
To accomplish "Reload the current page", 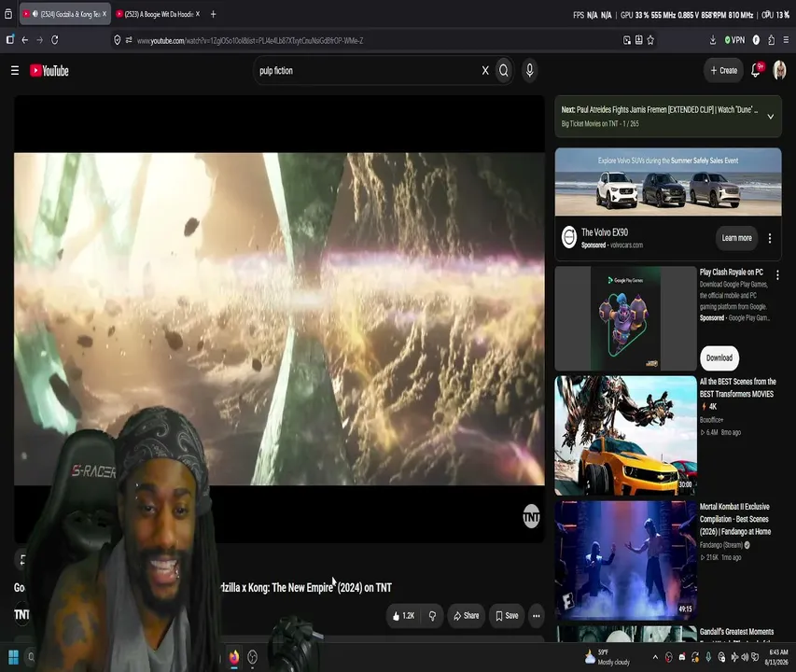I will (x=55, y=39).
